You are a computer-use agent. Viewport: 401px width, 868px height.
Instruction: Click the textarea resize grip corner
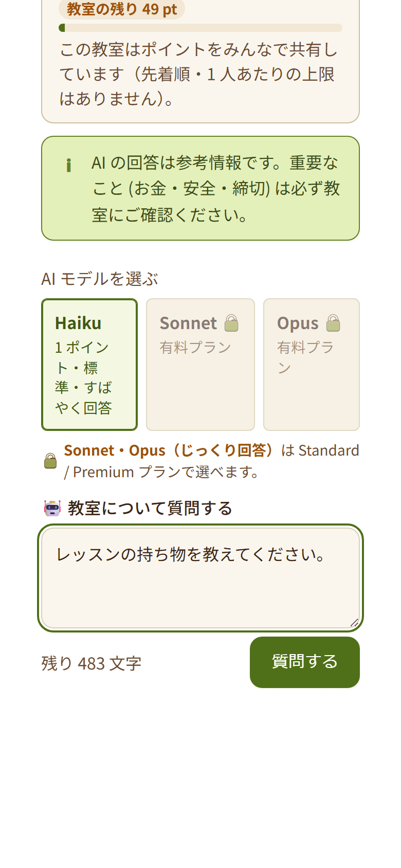[354, 623]
